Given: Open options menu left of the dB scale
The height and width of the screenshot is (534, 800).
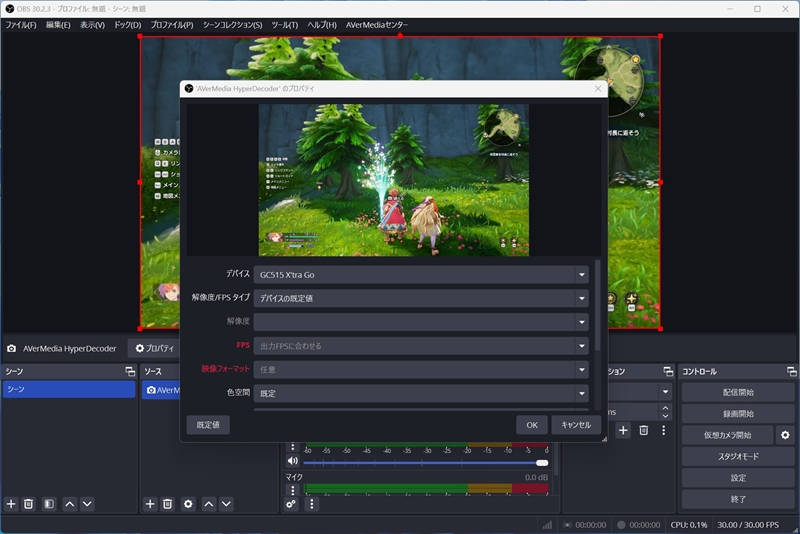Looking at the screenshot, I should 293,447.
